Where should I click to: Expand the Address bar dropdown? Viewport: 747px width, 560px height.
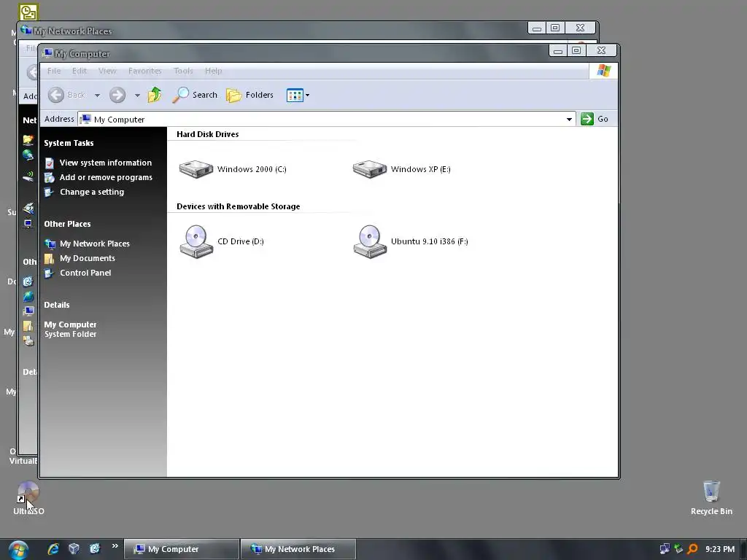coord(569,119)
